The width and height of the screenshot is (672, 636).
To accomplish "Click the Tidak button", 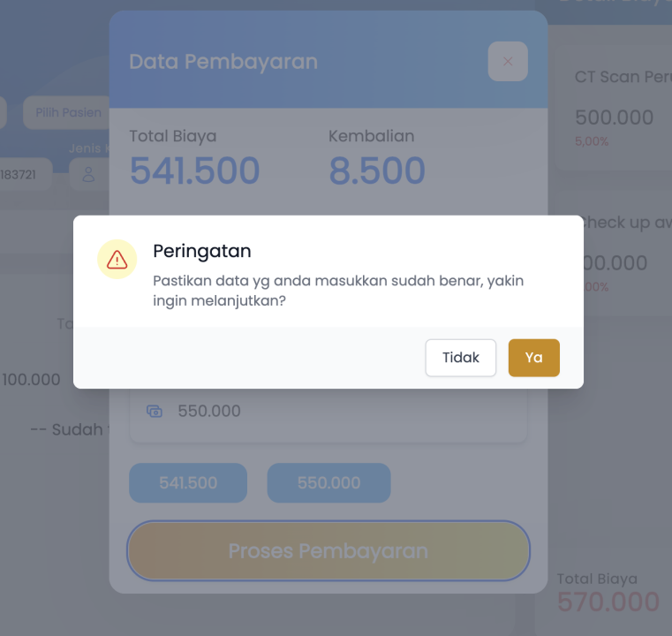I will click(x=460, y=358).
